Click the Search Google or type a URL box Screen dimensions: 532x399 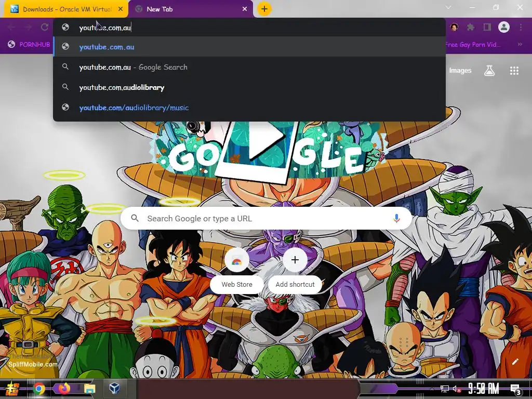[267, 219]
